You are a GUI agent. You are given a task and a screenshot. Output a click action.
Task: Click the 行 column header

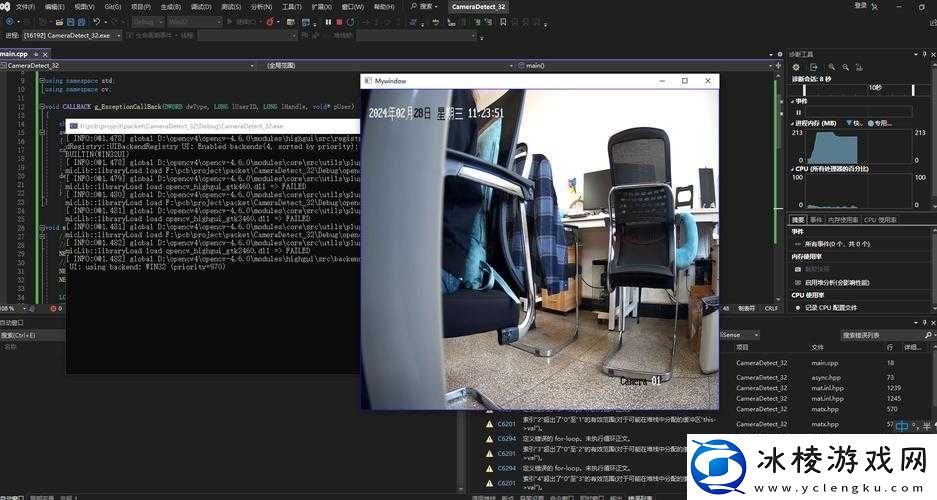(890, 347)
